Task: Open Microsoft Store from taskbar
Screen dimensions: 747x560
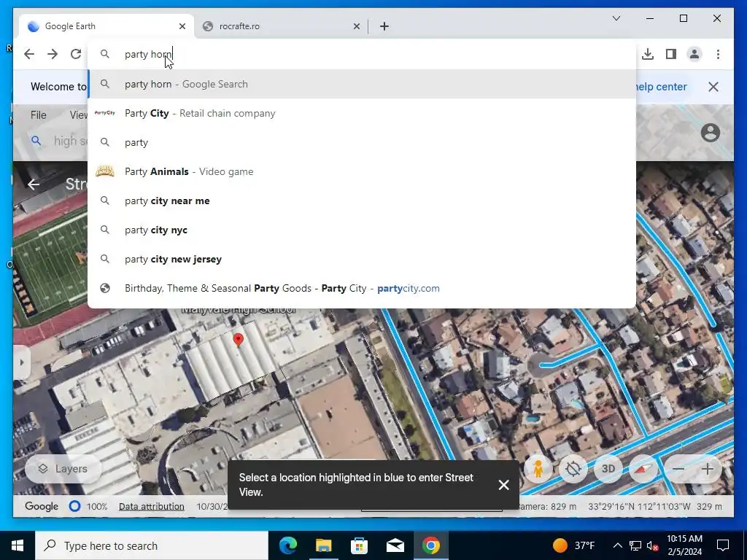Action: tap(359, 545)
